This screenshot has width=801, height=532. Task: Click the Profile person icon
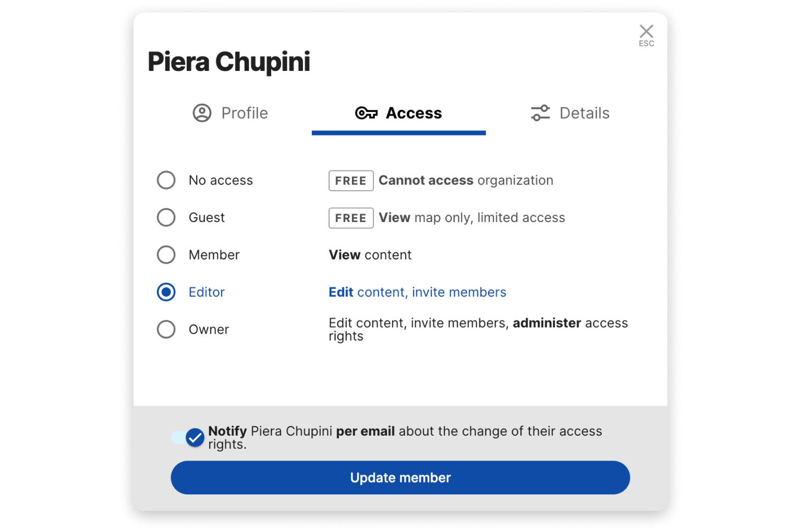click(202, 113)
